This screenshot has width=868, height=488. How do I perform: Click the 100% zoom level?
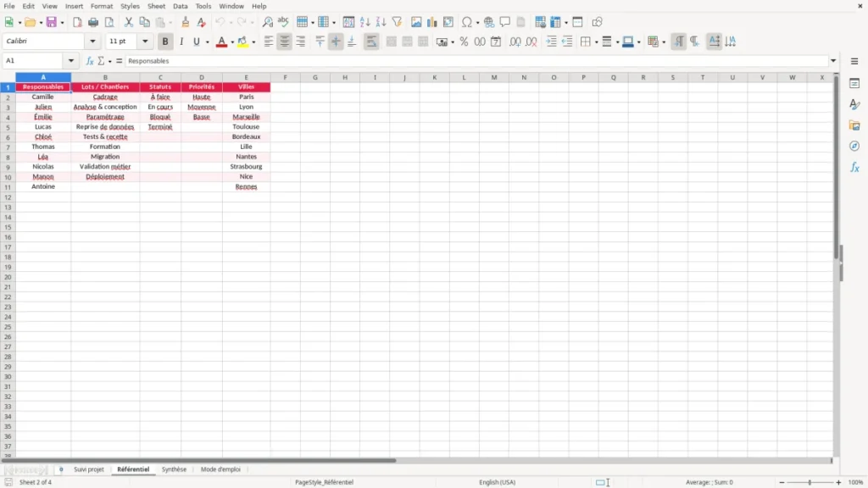(x=856, y=482)
